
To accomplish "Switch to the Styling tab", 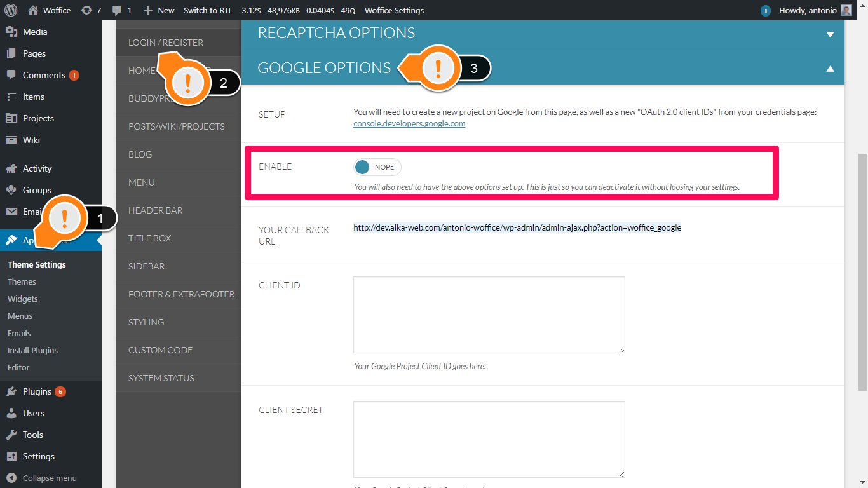I will click(179, 322).
